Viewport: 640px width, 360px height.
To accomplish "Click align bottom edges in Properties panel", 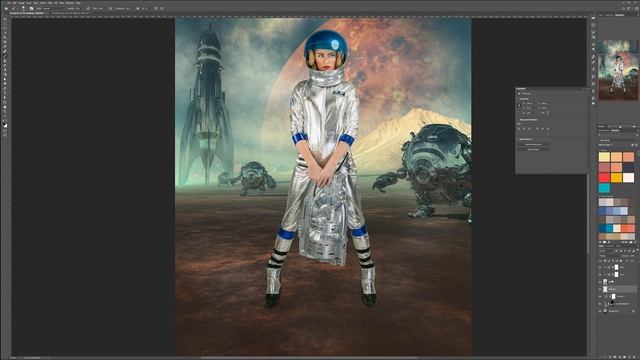I will tap(548, 129).
